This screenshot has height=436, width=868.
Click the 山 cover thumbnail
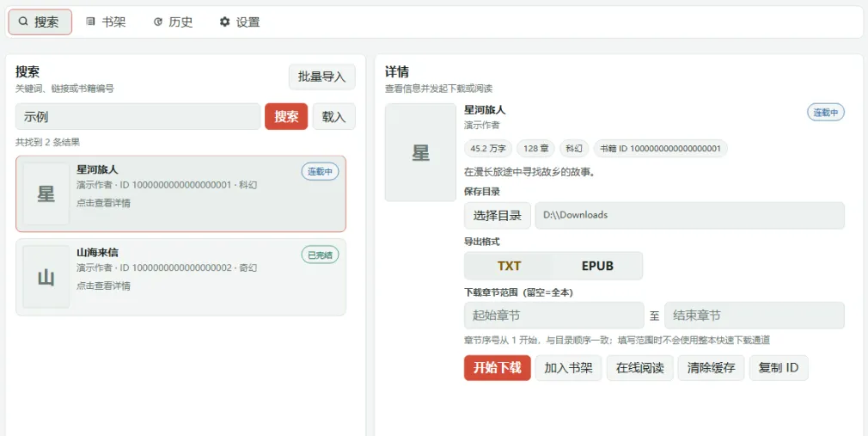pyautogui.click(x=46, y=277)
